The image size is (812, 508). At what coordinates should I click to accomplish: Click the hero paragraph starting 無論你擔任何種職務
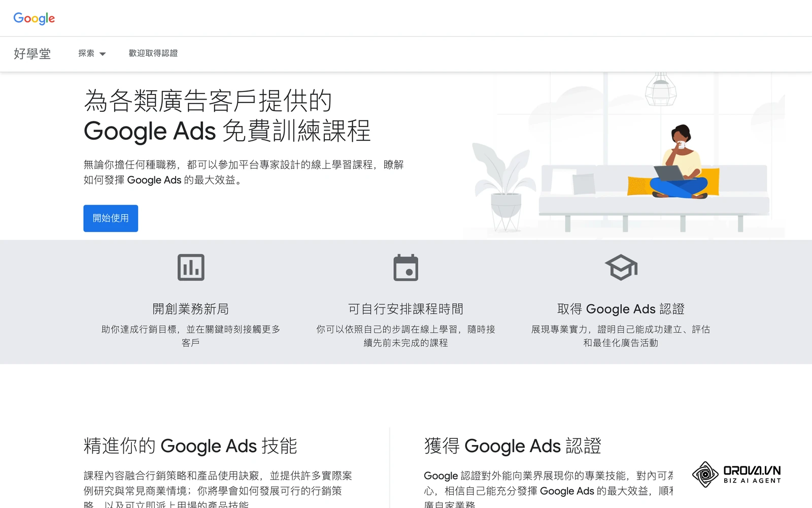point(244,172)
